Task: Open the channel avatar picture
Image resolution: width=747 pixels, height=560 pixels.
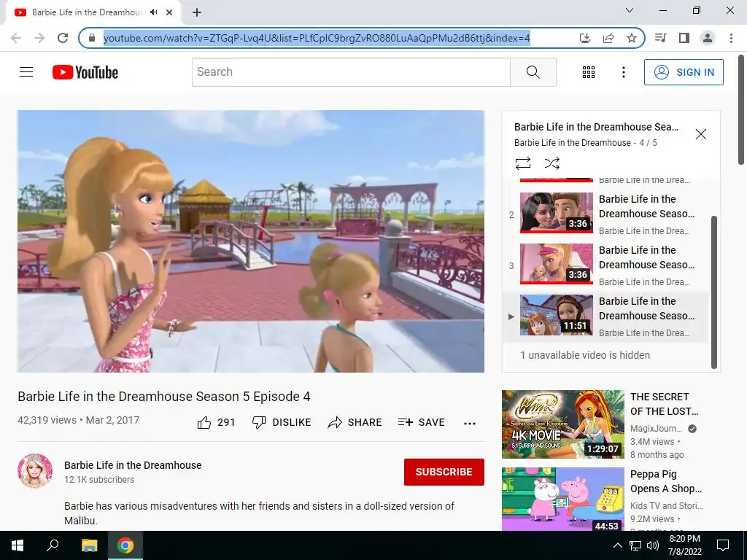Action: point(35,471)
